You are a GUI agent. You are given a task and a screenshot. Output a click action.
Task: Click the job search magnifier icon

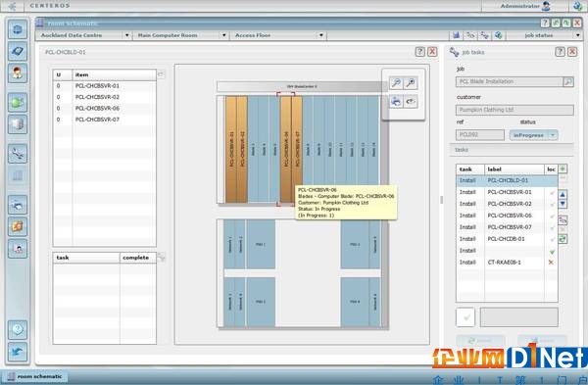pyautogui.click(x=568, y=81)
